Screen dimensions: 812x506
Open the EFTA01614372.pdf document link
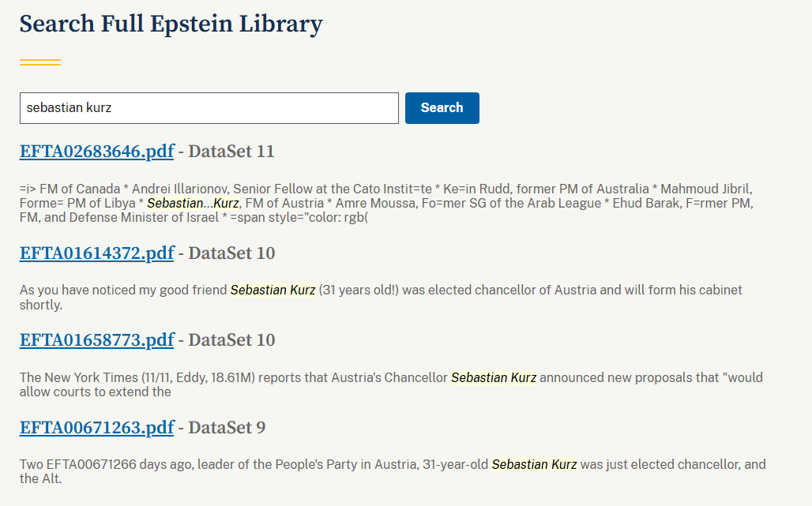96,253
